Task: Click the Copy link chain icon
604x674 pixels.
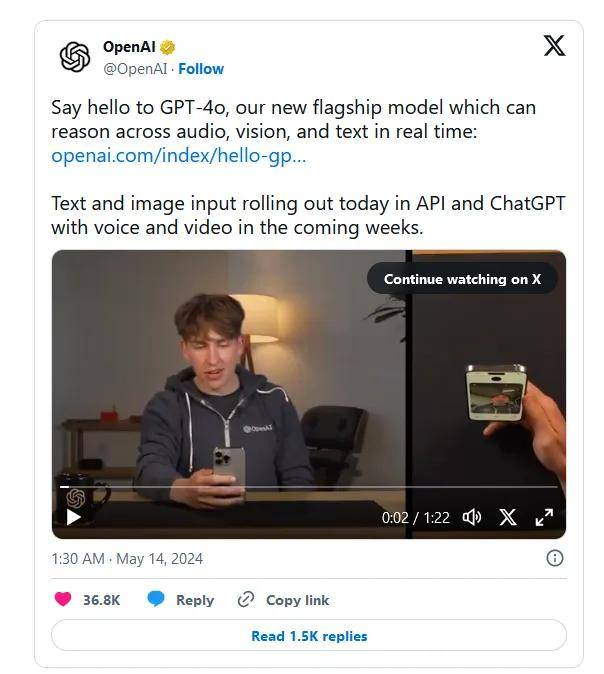Action: click(246, 599)
